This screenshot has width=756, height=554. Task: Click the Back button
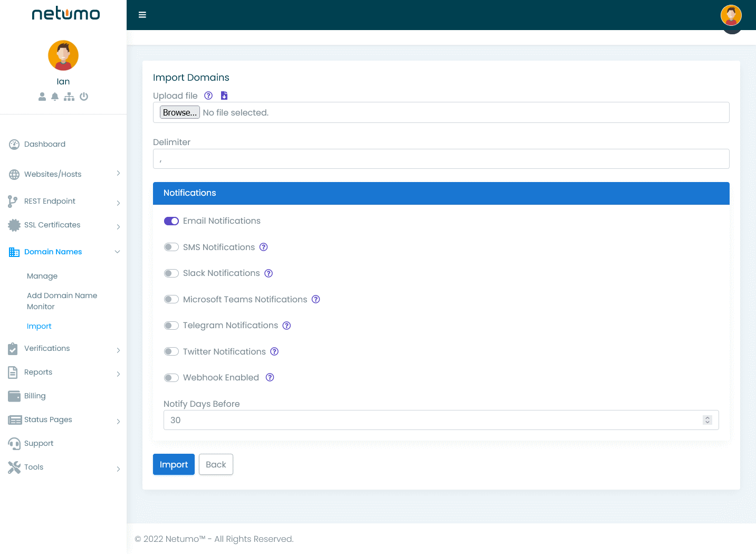pyautogui.click(x=216, y=464)
